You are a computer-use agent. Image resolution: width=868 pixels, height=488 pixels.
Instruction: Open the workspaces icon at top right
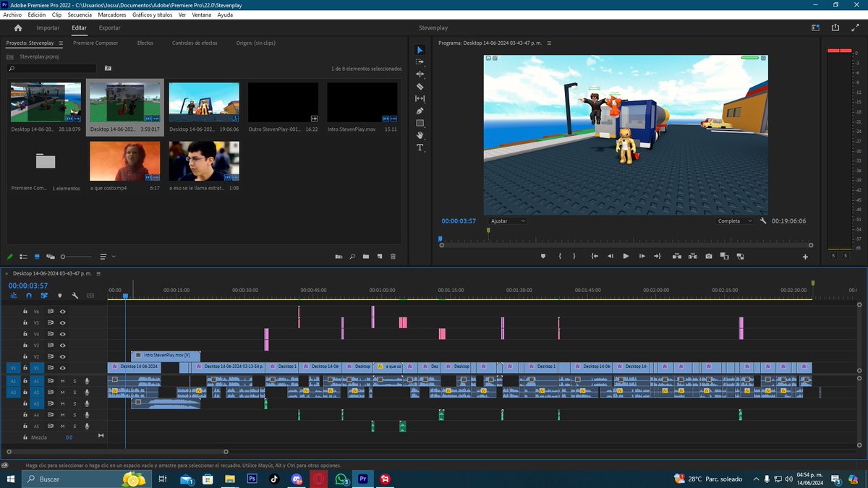817,28
